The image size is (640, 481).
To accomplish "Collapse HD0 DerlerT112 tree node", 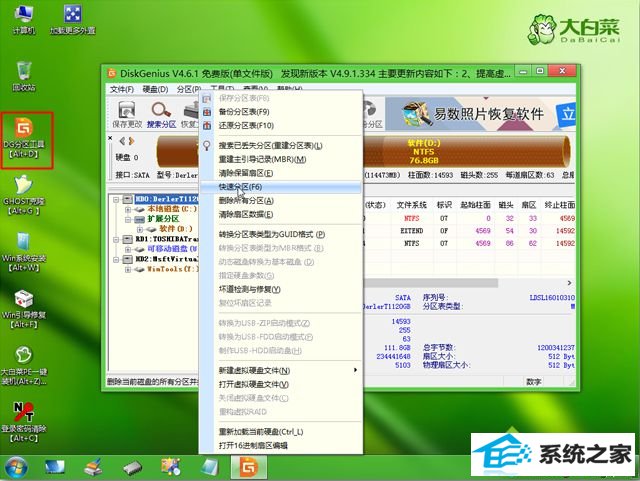I will coord(116,199).
